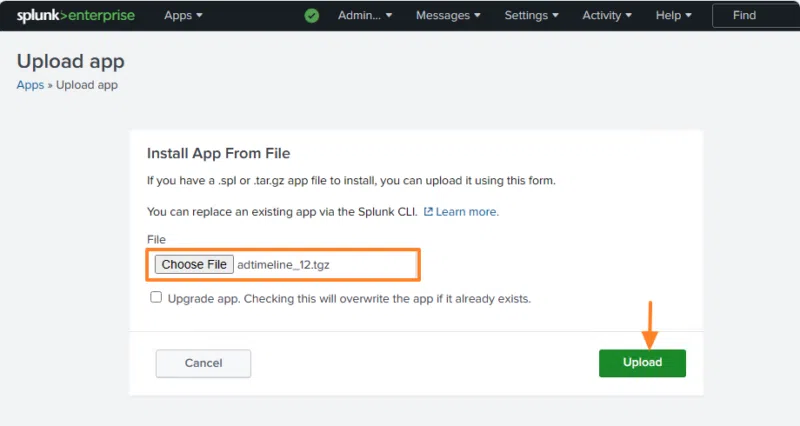The height and width of the screenshot is (426, 800).
Task: Open the Settings menu
Action: 532,16
